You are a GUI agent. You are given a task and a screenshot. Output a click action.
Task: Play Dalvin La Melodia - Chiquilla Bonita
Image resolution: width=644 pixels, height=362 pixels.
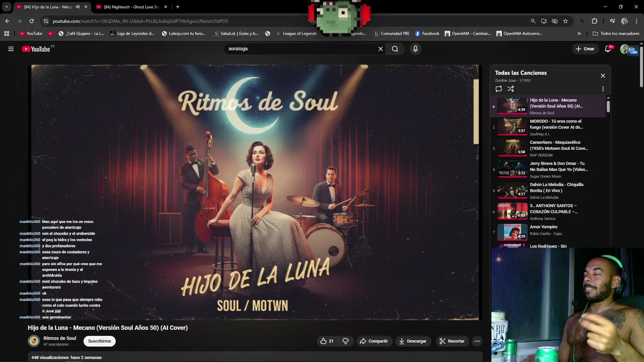(548, 191)
